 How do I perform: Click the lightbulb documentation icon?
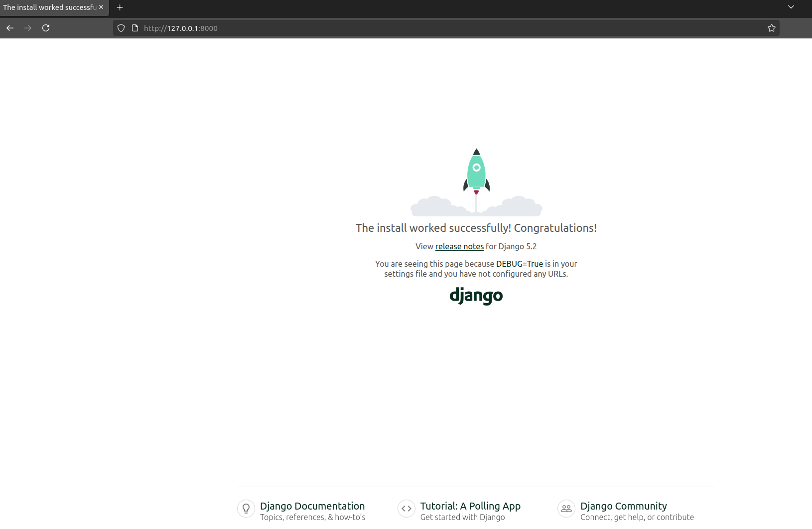pos(246,509)
